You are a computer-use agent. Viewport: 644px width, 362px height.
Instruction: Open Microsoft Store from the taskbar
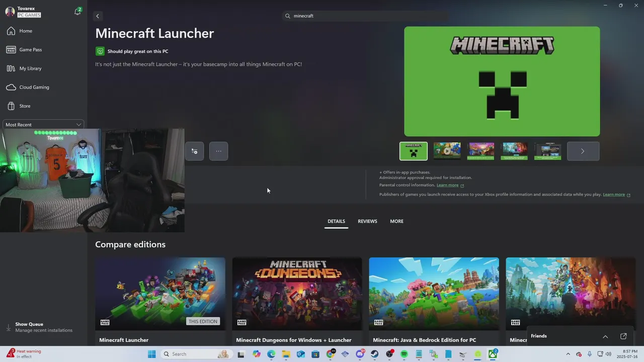(x=315, y=354)
